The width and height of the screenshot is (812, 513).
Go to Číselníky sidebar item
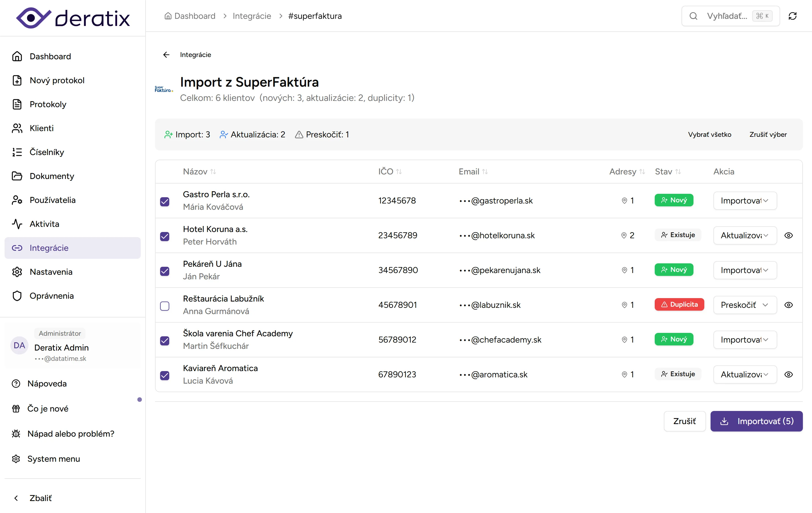46,152
